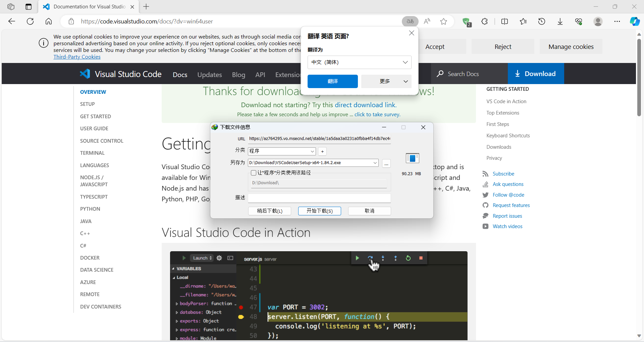Add page to favorites star icon

point(444,21)
